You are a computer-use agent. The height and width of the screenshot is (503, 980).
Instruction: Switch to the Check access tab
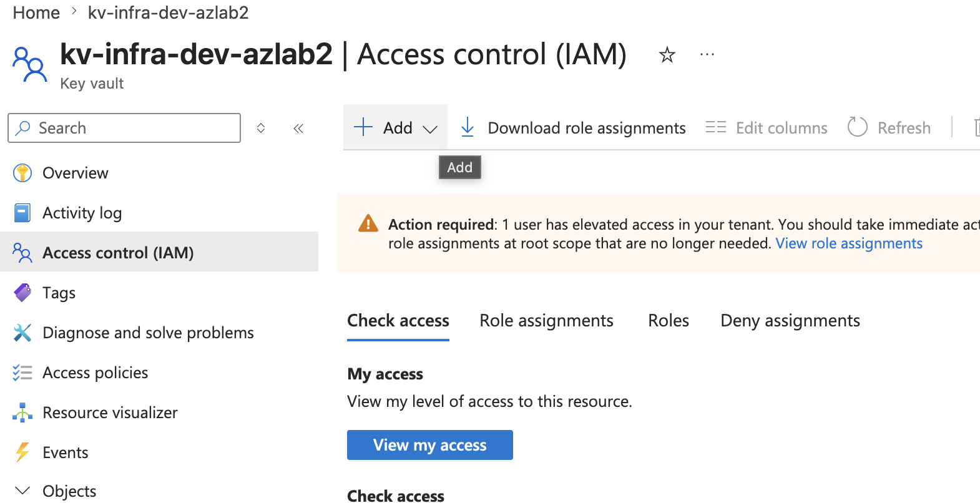click(x=398, y=320)
